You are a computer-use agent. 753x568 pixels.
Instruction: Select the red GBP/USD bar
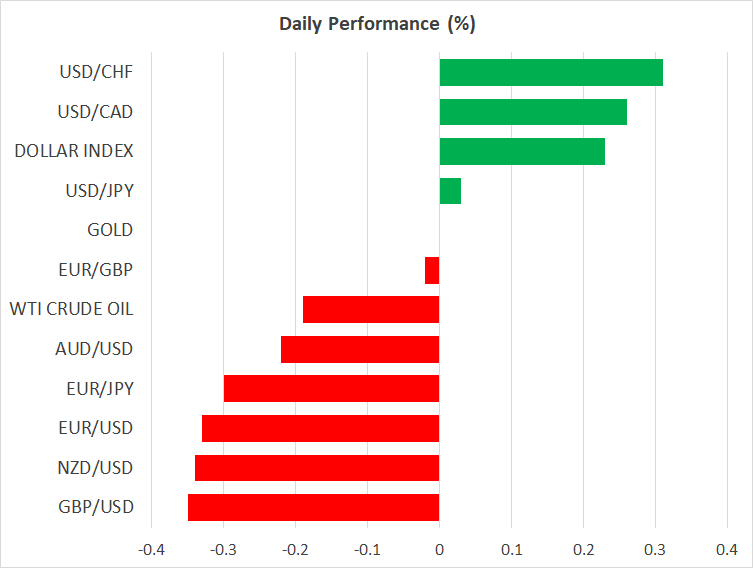(313, 507)
